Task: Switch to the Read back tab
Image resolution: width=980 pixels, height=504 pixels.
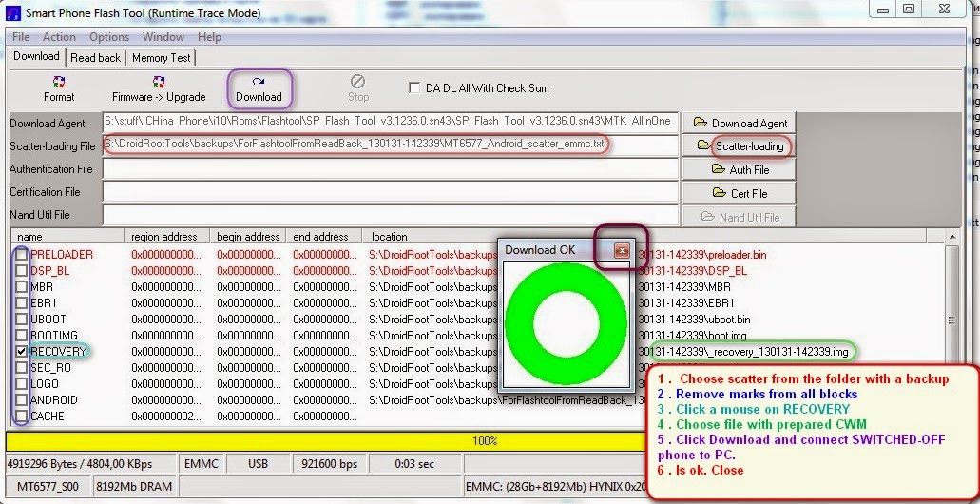Action: [96, 57]
